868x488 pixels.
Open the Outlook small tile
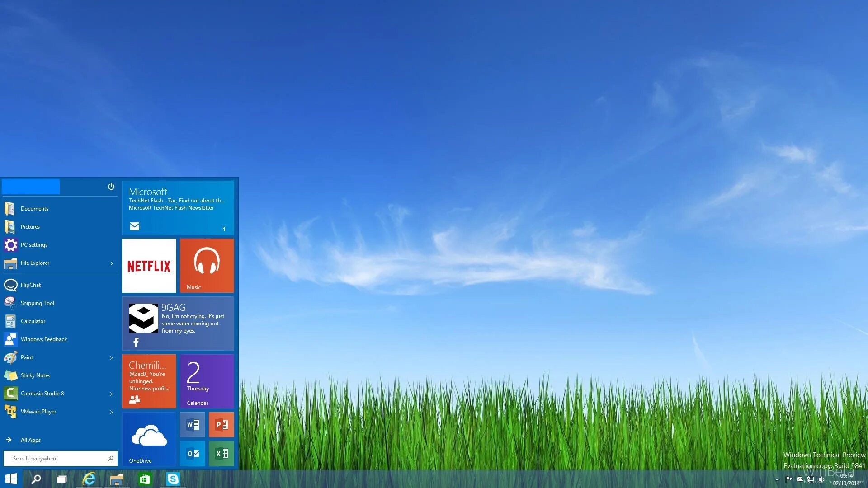[x=193, y=453]
